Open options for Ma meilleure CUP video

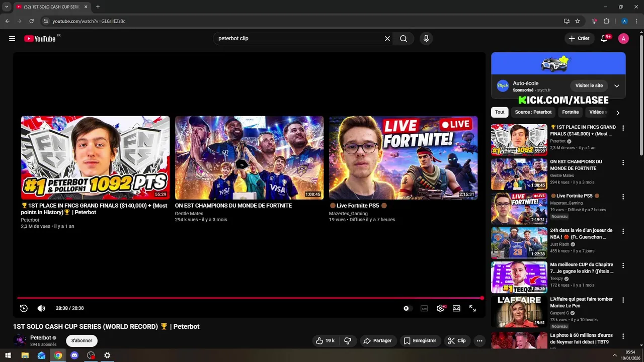(x=623, y=265)
